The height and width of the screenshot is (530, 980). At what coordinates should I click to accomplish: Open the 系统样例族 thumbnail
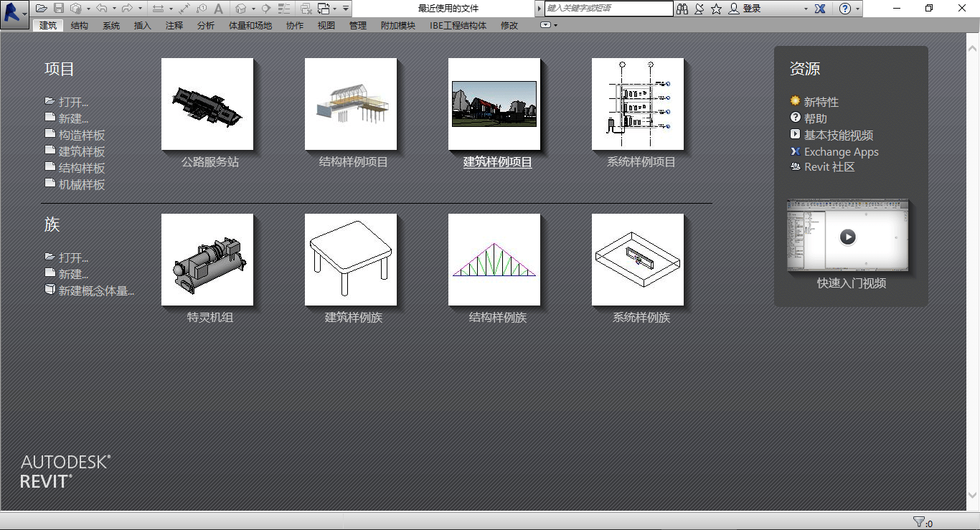pos(638,260)
